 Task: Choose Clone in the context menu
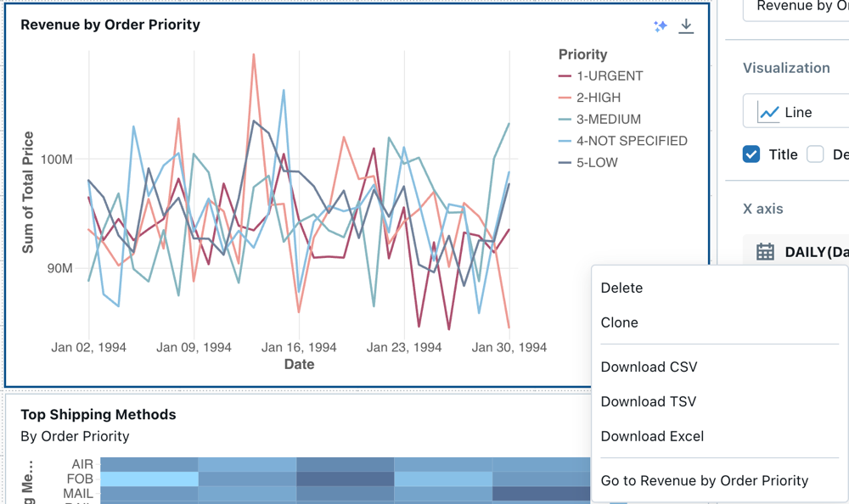[619, 322]
